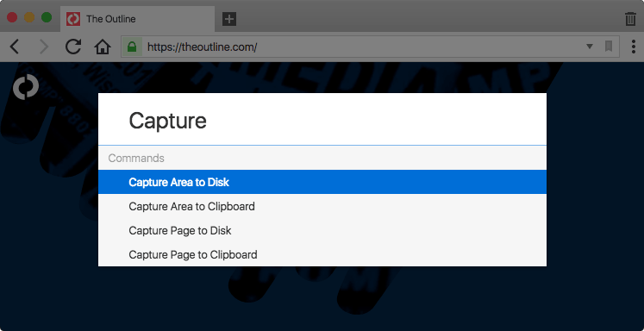Image resolution: width=644 pixels, height=331 pixels.
Task: Click the back navigation arrow
Action: point(15,47)
